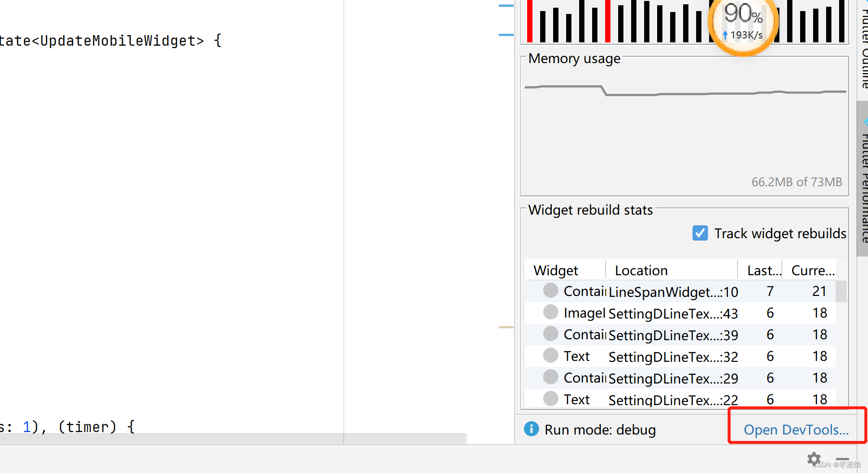The width and height of the screenshot is (868, 473).
Task: Select the LineSpanWidget...:10 row
Action: click(x=680, y=292)
